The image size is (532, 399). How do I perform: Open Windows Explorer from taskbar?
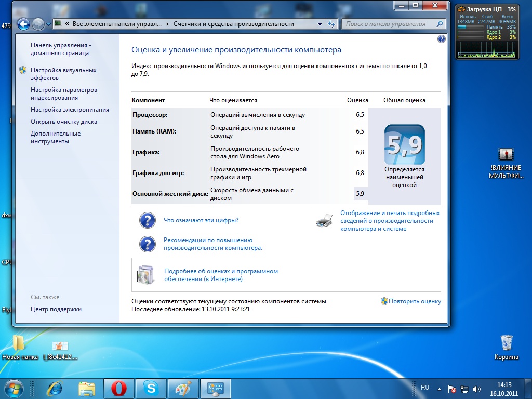coord(87,389)
